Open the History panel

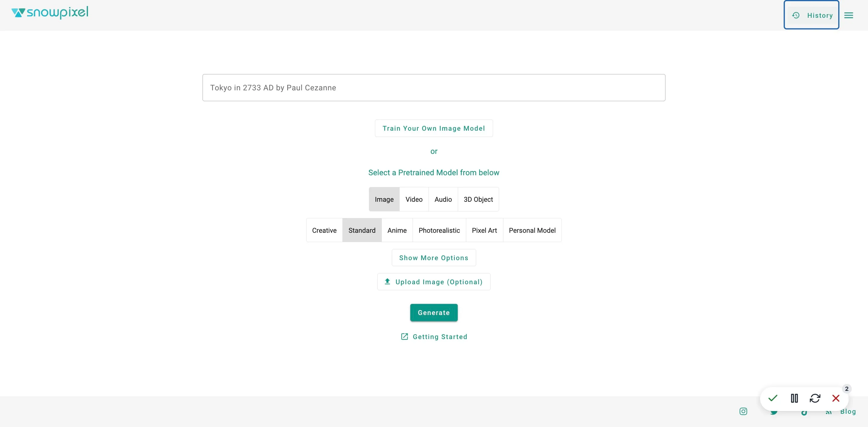coord(811,15)
